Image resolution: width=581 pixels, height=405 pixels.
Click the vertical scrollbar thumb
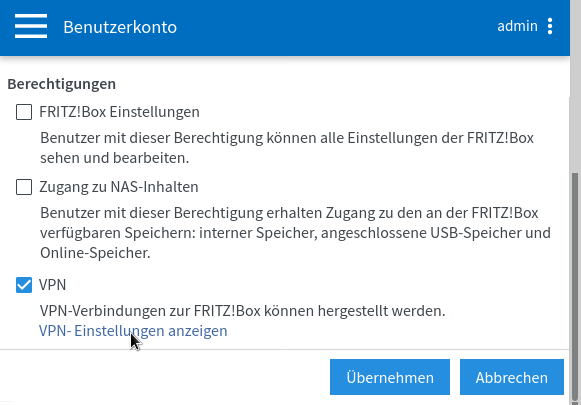pyautogui.click(x=575, y=287)
